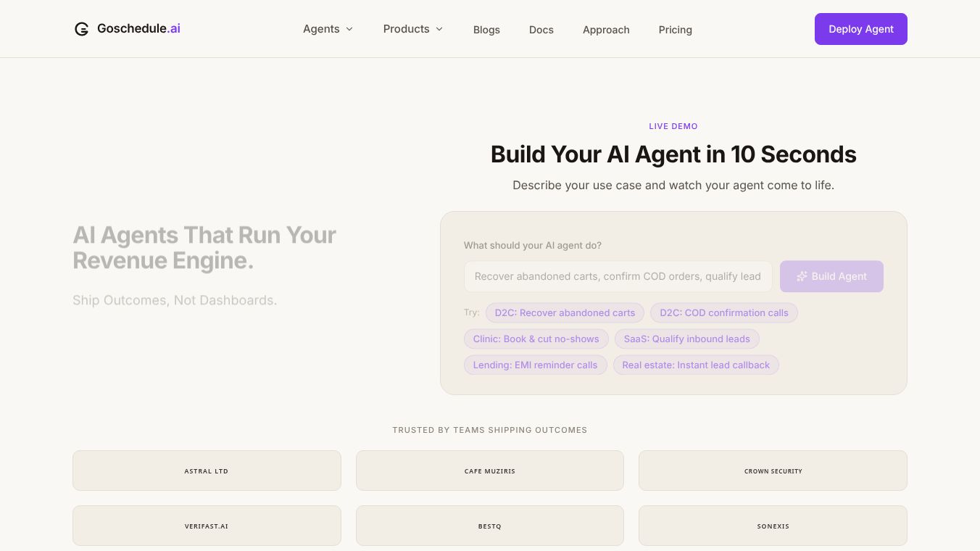Go to the Docs page
The image size is (980, 551).
(541, 30)
